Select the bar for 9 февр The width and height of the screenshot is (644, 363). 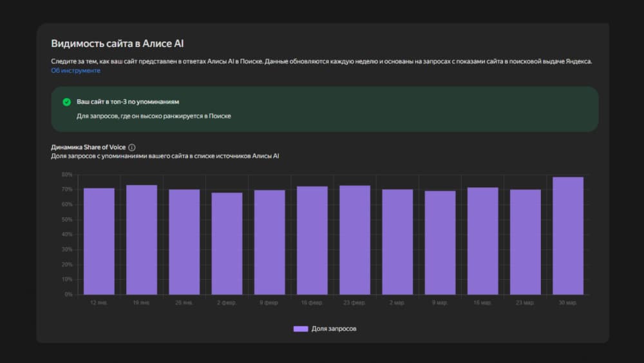click(x=270, y=242)
